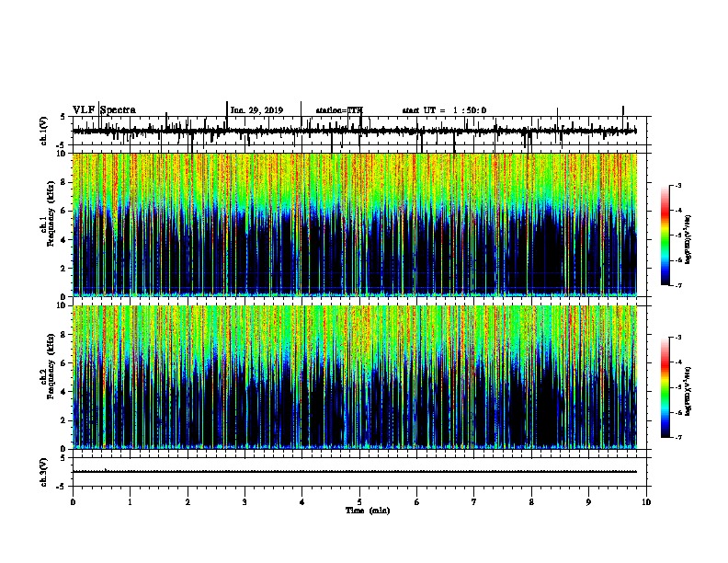Screen dimensions: 728x563
Task: Click the '-7' label on ch.1 color bar
Action: coord(678,285)
